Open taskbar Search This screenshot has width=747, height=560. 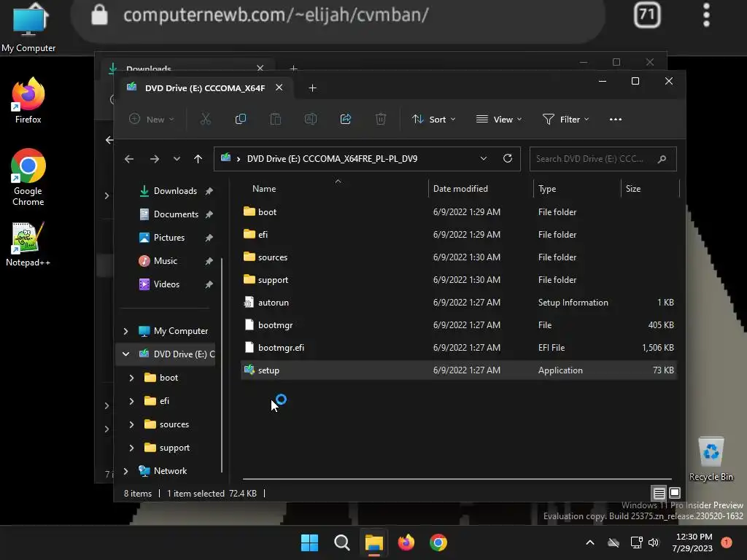[341, 542]
